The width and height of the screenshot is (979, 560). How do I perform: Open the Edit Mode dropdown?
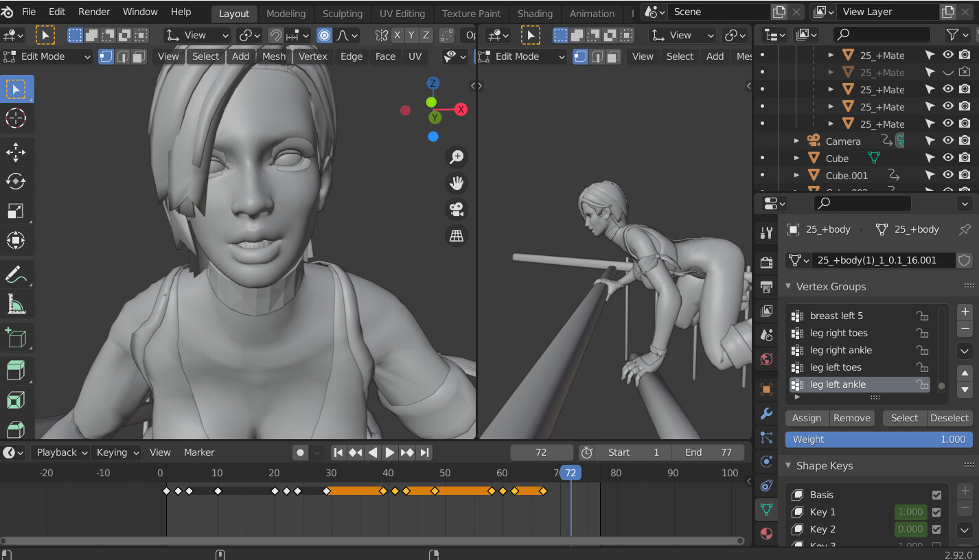click(45, 56)
